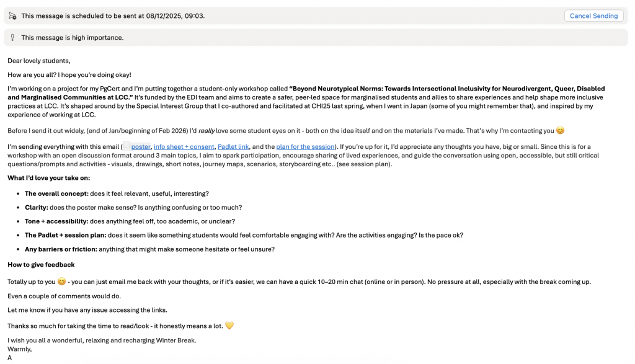This screenshot has height=364, width=635.
Task: Click the "How to give feedback" heading
Action: pyautogui.click(x=41, y=265)
